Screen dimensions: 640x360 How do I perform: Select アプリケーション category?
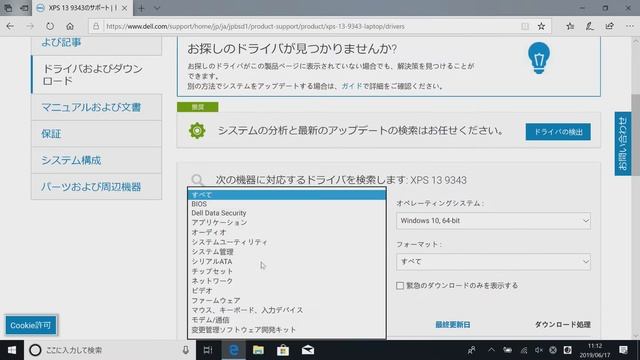[287, 222]
